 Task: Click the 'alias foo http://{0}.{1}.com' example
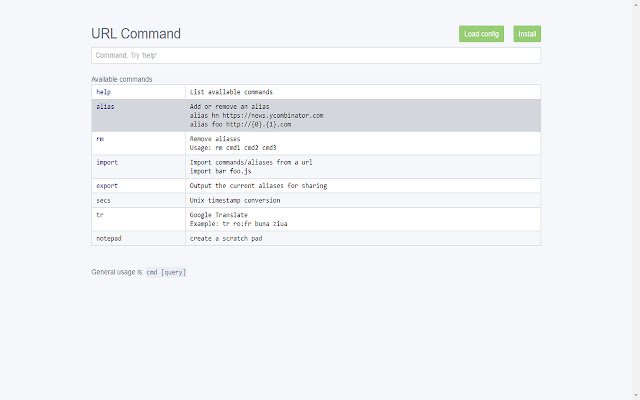(240, 124)
